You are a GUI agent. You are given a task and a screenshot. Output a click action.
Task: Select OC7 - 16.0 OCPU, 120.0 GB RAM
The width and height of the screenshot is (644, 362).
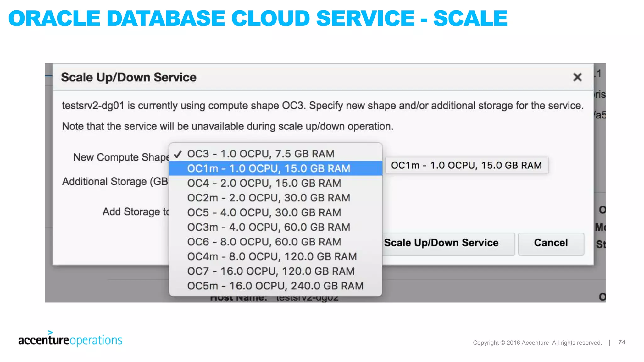pos(275,271)
